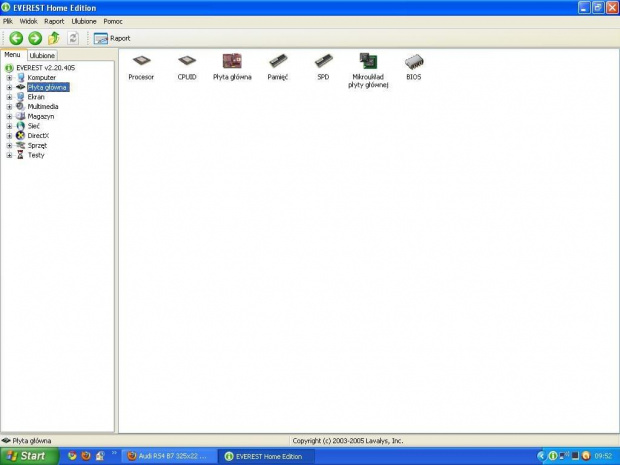Open the Pamięć memory icon
This screenshot has height=465, width=620.
click(278, 67)
